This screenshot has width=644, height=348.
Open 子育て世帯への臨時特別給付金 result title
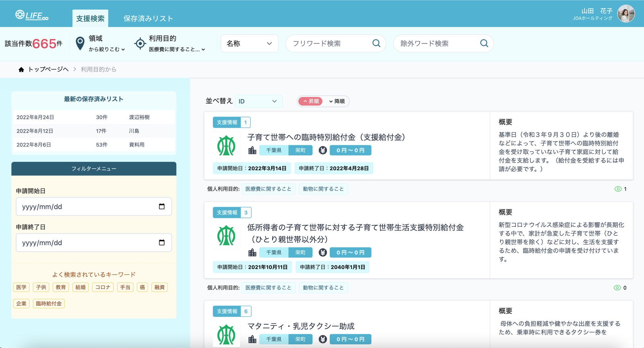[326, 137]
